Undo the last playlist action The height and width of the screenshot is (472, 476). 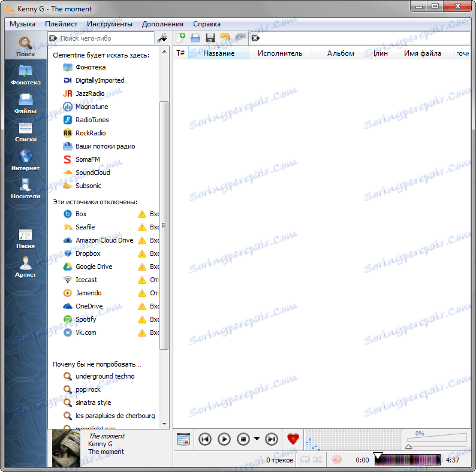pos(225,38)
